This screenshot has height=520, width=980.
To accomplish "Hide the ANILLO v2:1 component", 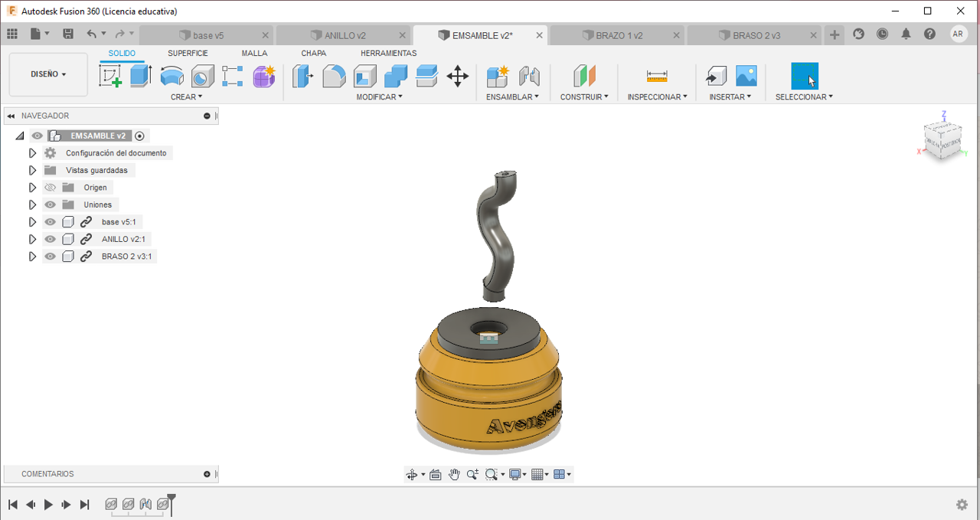I will [51, 239].
